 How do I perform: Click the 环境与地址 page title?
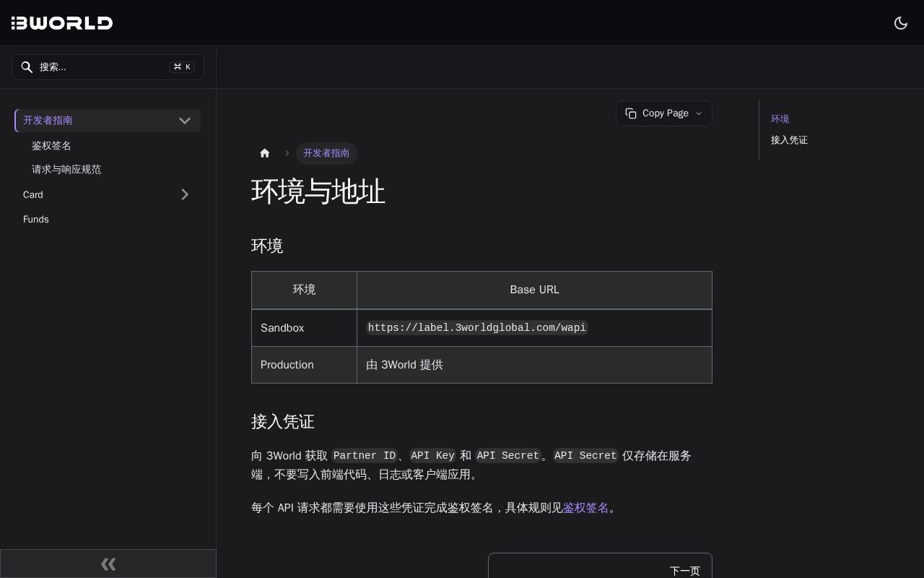[x=318, y=191]
